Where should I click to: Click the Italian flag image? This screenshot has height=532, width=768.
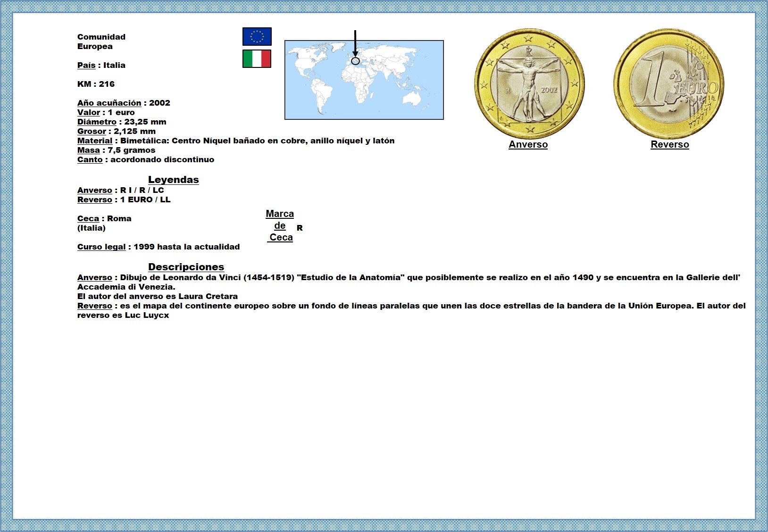coord(257,59)
